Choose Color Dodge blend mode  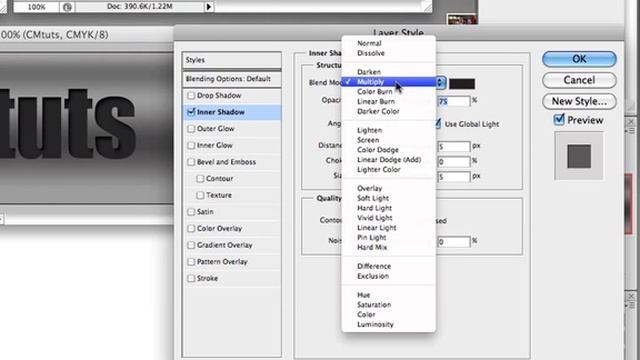coord(389,150)
